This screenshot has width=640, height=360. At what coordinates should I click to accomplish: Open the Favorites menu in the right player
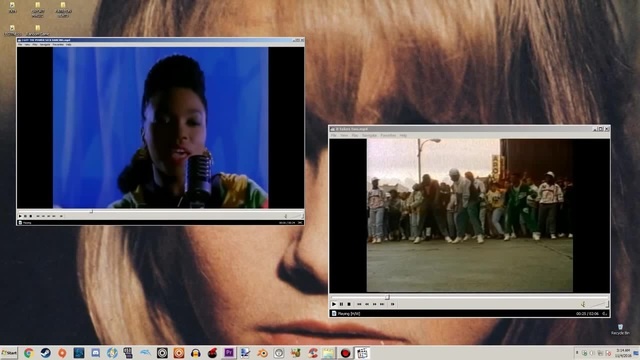click(x=388, y=135)
